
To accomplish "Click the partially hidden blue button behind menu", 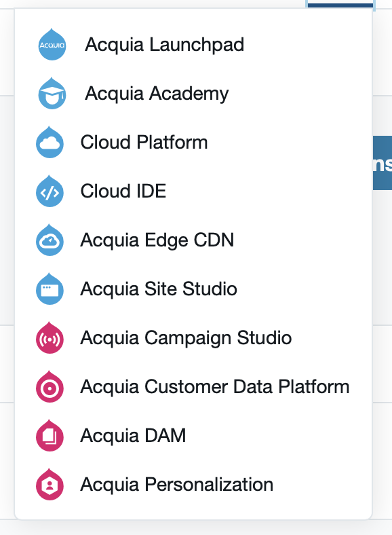I will [383, 163].
